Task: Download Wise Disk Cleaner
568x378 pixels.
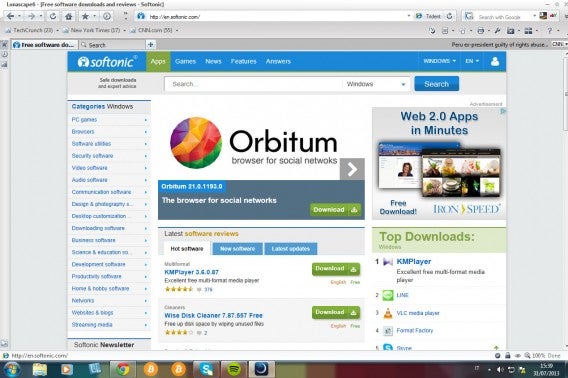Action: 336,312
